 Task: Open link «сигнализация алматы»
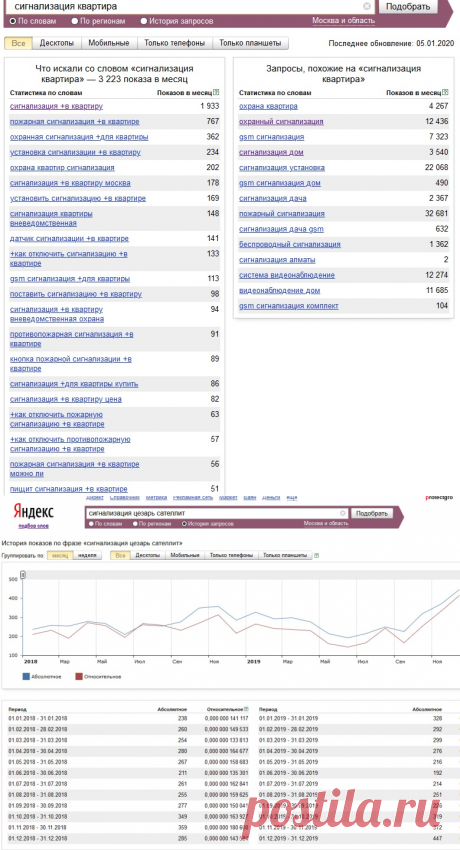[x=275, y=260]
